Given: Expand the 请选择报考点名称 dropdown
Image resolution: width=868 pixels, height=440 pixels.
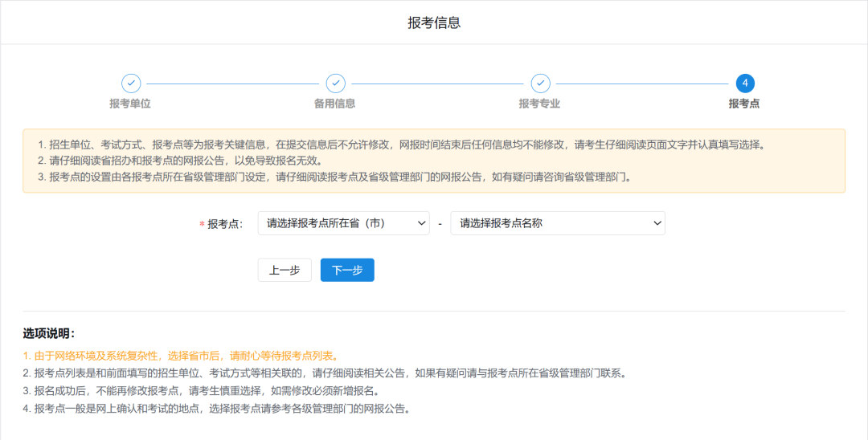Looking at the screenshot, I should click(x=557, y=223).
